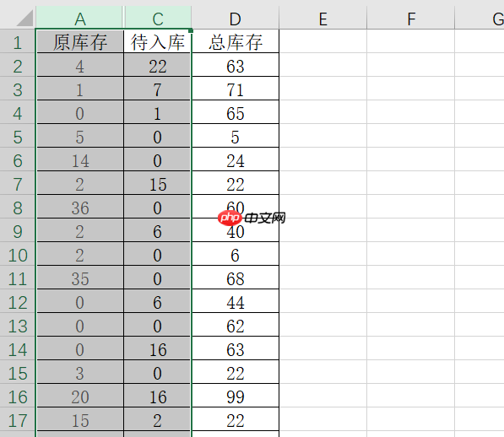Select row 4 header

coord(18,112)
